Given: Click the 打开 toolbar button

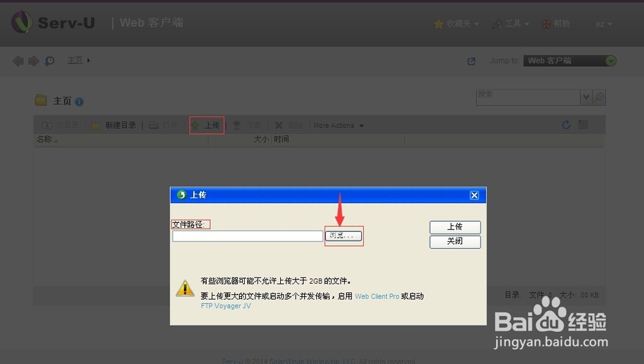Looking at the screenshot, I should [163, 125].
